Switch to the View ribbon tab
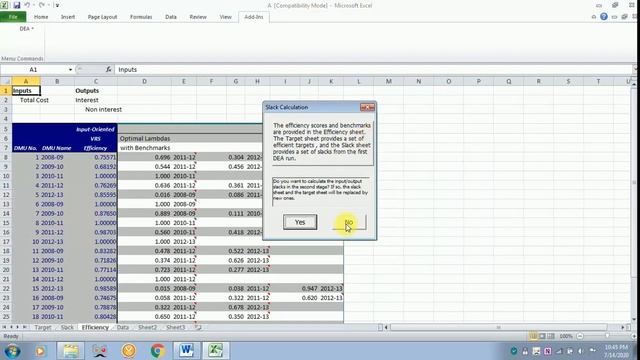The height and width of the screenshot is (360, 640). (225, 17)
